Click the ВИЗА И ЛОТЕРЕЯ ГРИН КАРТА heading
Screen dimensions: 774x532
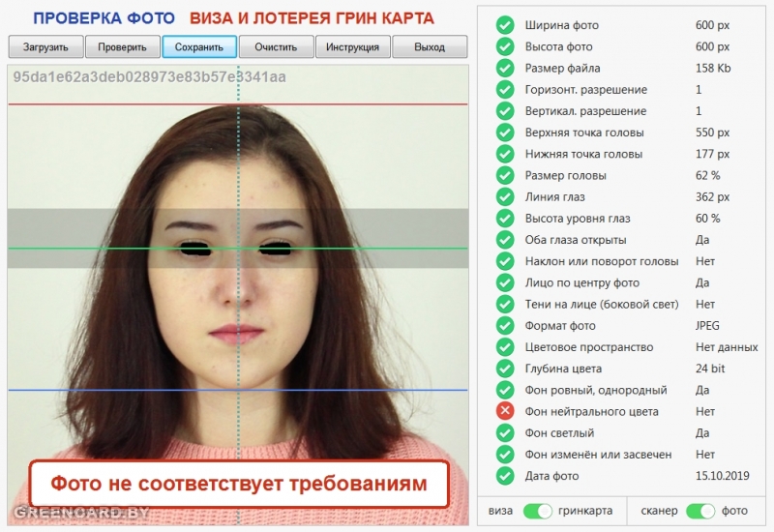click(x=312, y=18)
